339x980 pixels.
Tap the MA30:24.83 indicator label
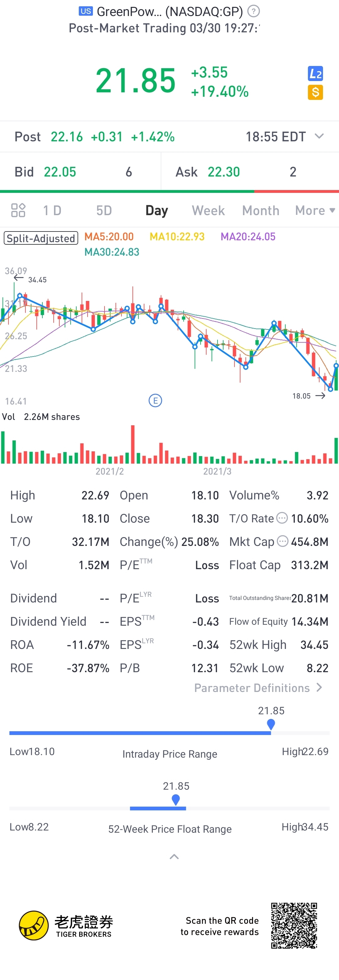[x=112, y=252]
